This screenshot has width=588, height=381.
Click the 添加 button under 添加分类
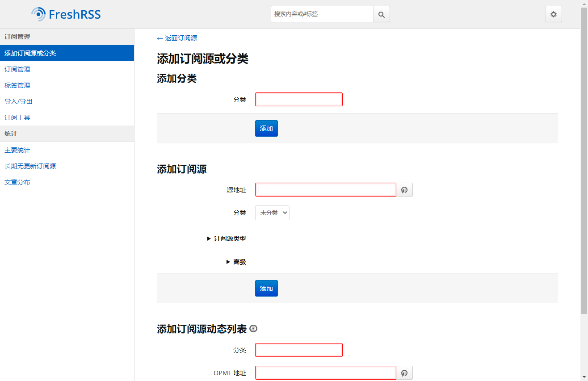tap(266, 128)
